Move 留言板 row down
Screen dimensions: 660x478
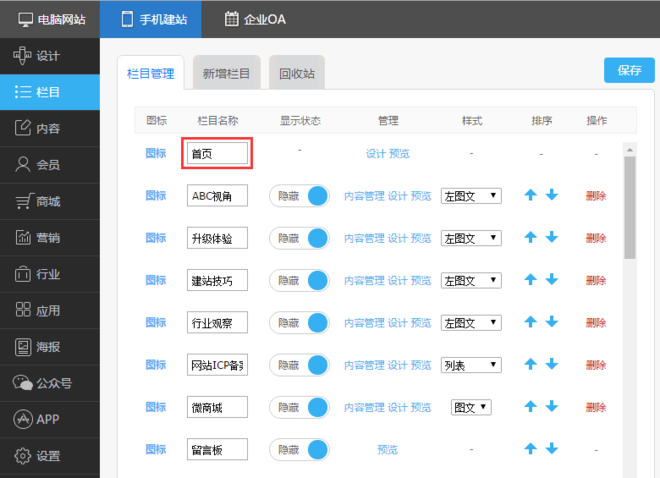pos(551,449)
